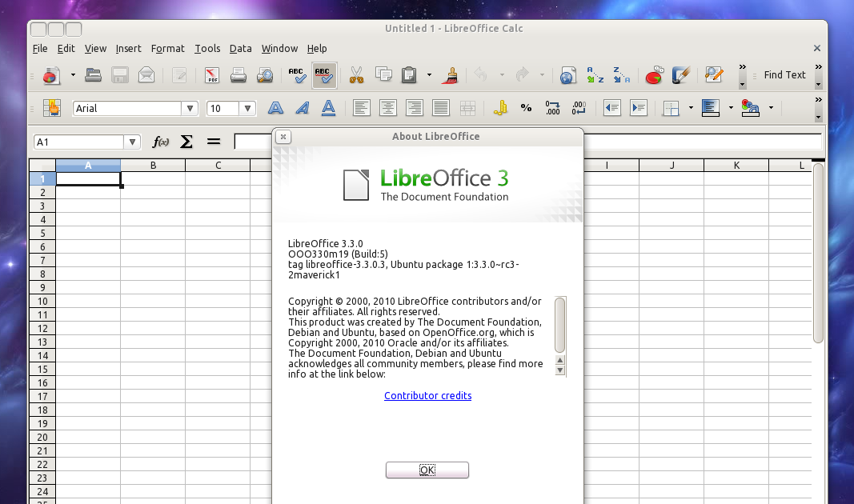The width and height of the screenshot is (854, 504).
Task: Expand the Name Box dropdown
Action: coord(132,142)
